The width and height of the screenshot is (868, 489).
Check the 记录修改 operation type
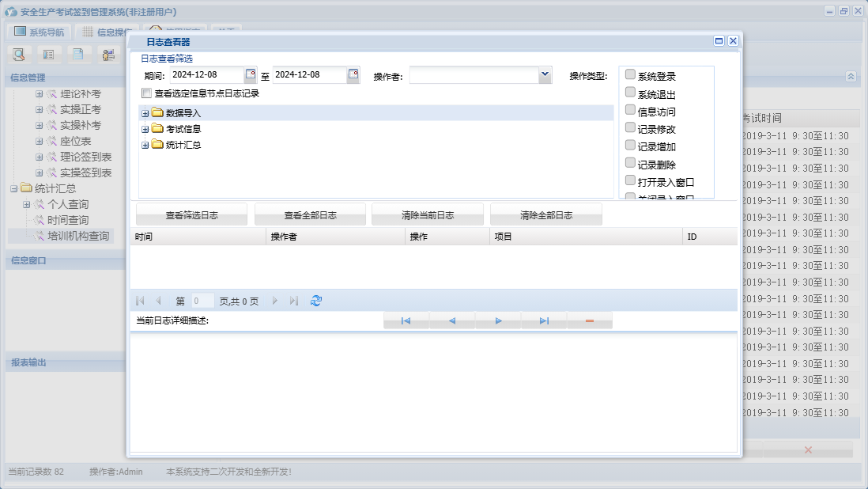pyautogui.click(x=630, y=127)
